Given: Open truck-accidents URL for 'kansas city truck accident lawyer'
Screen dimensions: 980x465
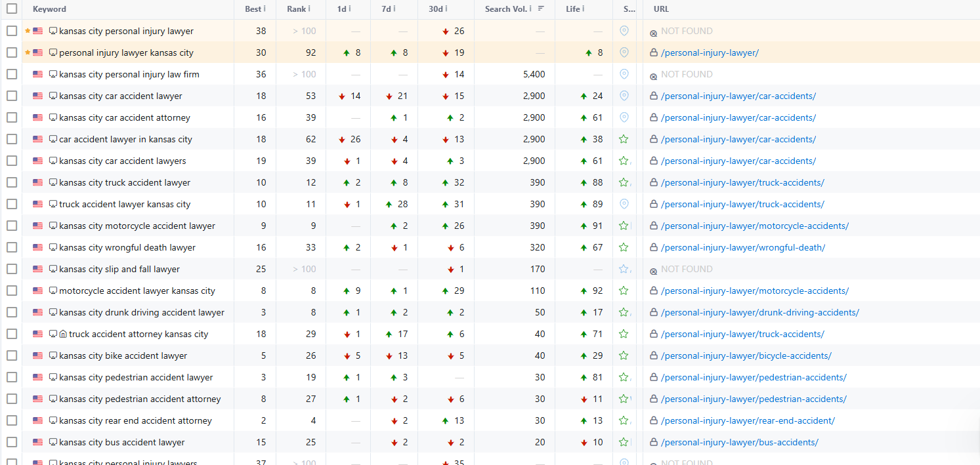Looking at the screenshot, I should coord(742,182).
